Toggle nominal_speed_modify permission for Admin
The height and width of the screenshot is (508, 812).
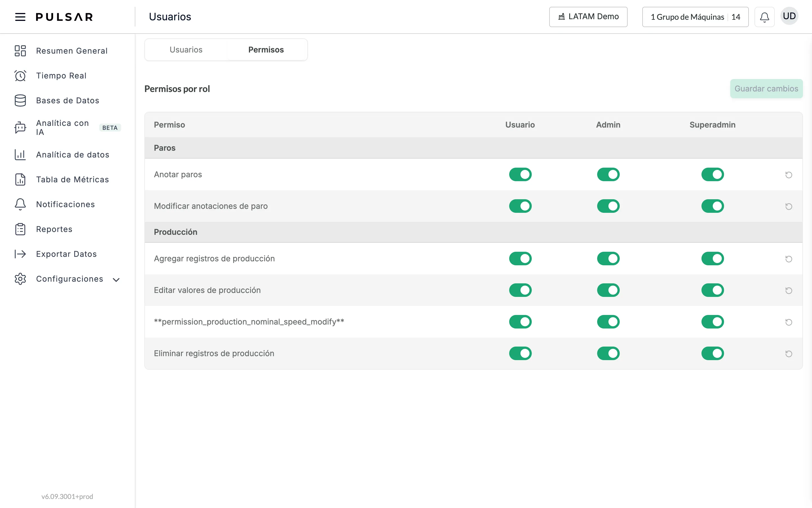(608, 321)
